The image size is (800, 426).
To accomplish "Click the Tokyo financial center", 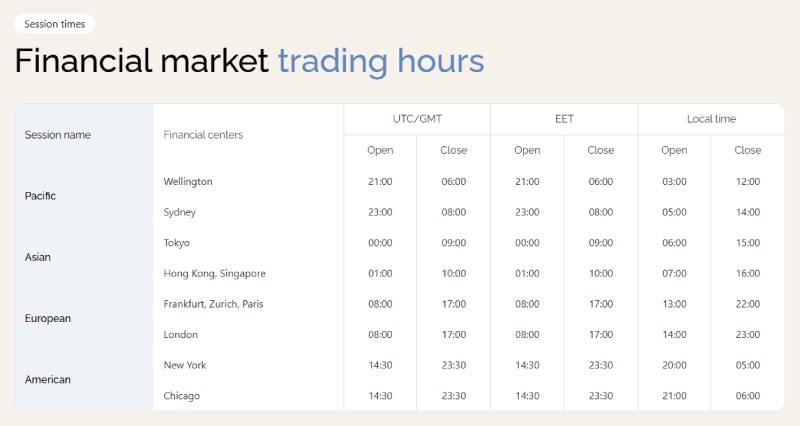I will pyautogui.click(x=177, y=243).
